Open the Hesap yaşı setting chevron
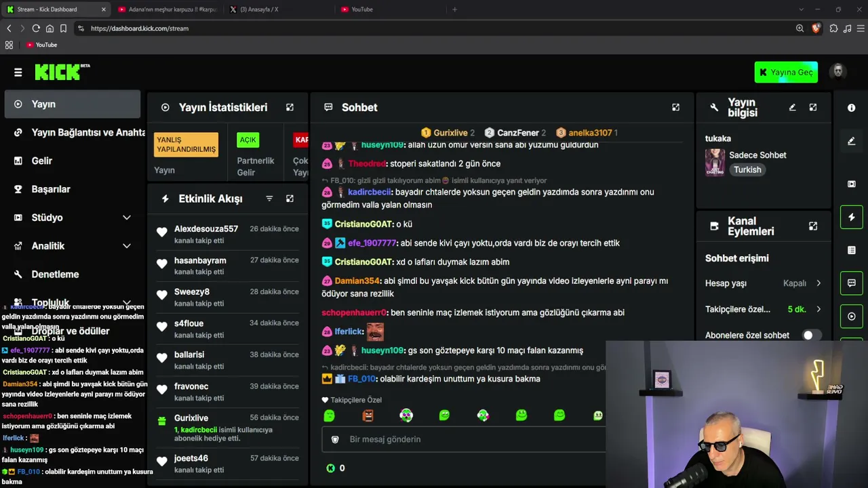 coord(818,283)
